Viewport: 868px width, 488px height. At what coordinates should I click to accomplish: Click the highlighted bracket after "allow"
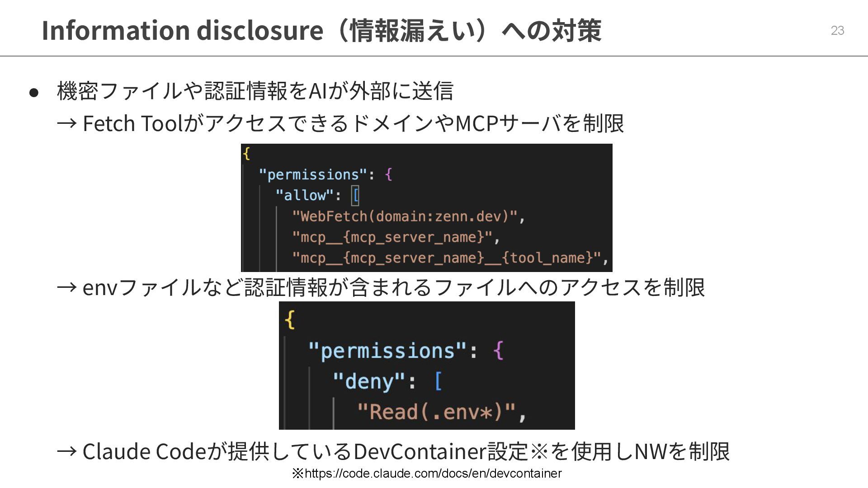[x=355, y=196]
